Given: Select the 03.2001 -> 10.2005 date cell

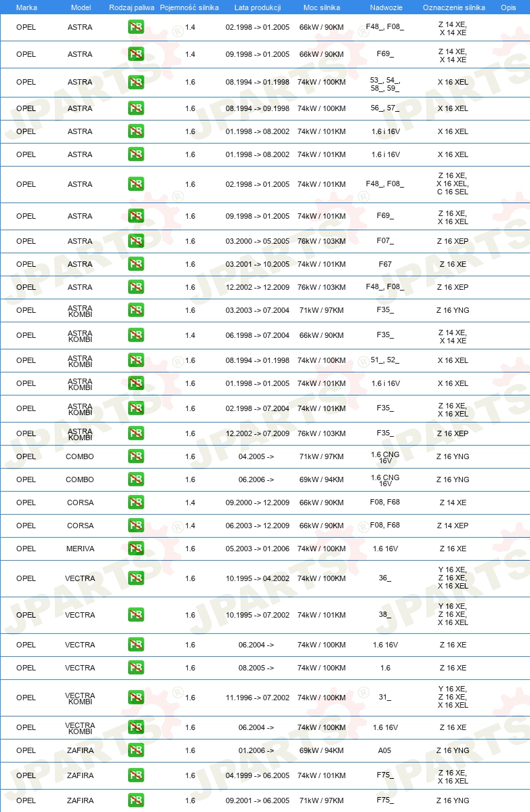Looking at the screenshot, I should point(258,264).
